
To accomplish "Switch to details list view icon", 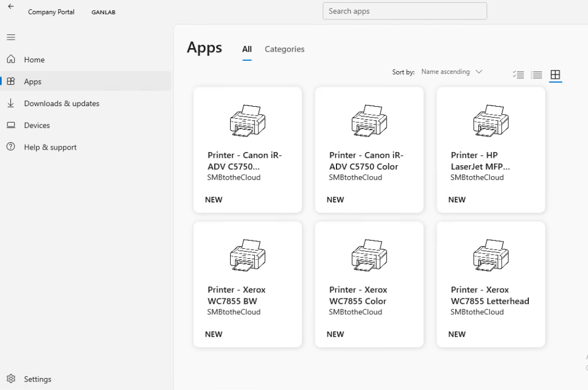I will 537,75.
